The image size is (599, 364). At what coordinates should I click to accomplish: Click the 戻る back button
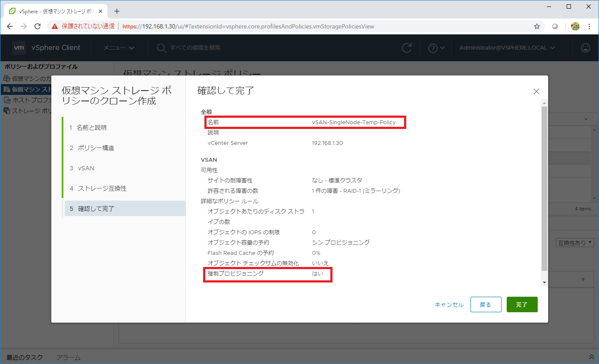[x=486, y=304]
